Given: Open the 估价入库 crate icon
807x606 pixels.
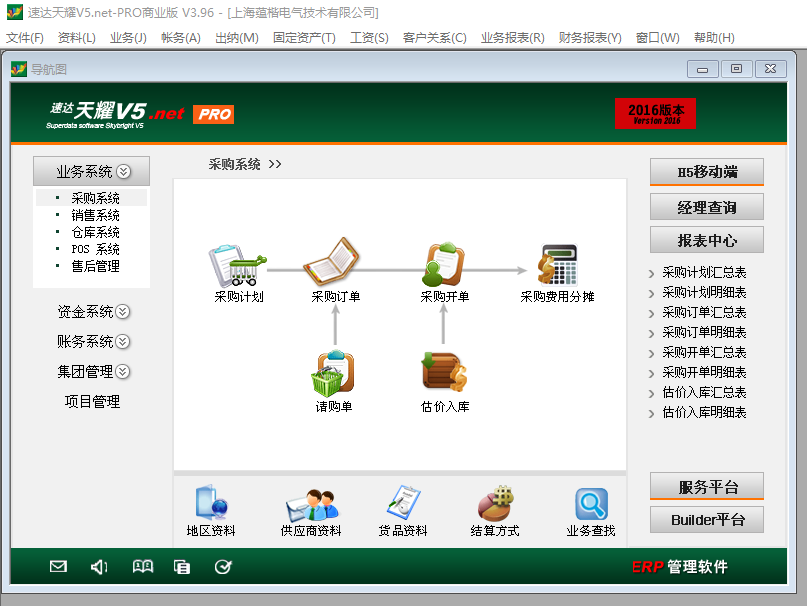Looking at the screenshot, I should point(444,372).
